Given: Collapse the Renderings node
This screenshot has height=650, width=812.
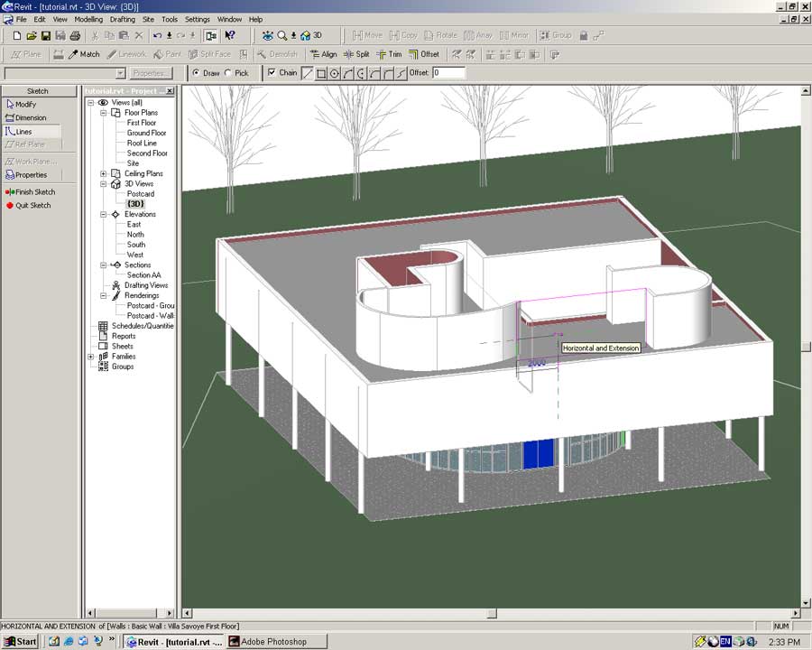Looking at the screenshot, I should 103,295.
